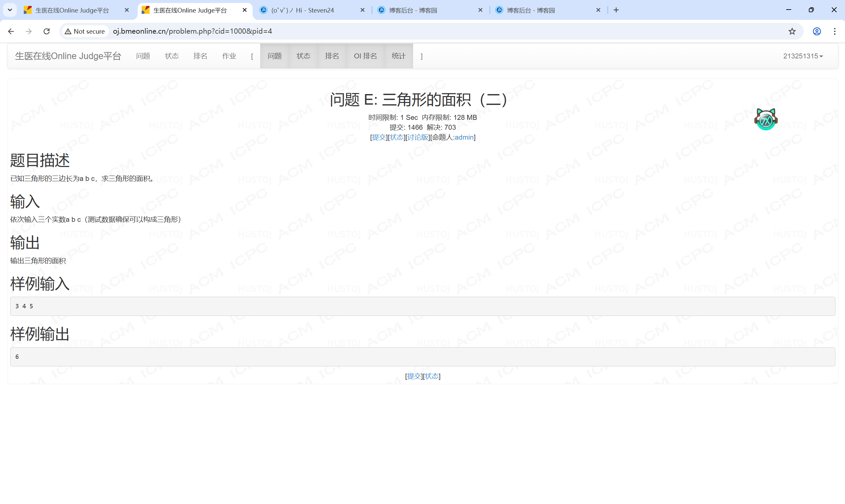Open the Chrome profile icon
Image resolution: width=845 pixels, height=504 pixels.
(817, 31)
